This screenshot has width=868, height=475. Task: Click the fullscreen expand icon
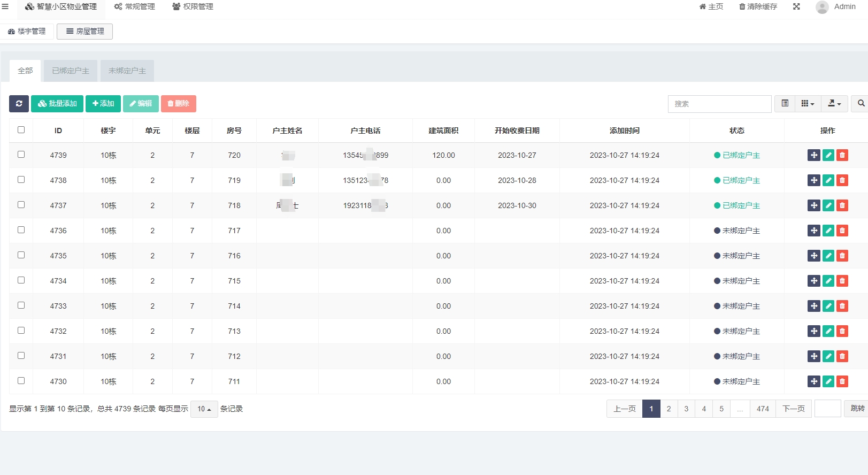tap(796, 6)
